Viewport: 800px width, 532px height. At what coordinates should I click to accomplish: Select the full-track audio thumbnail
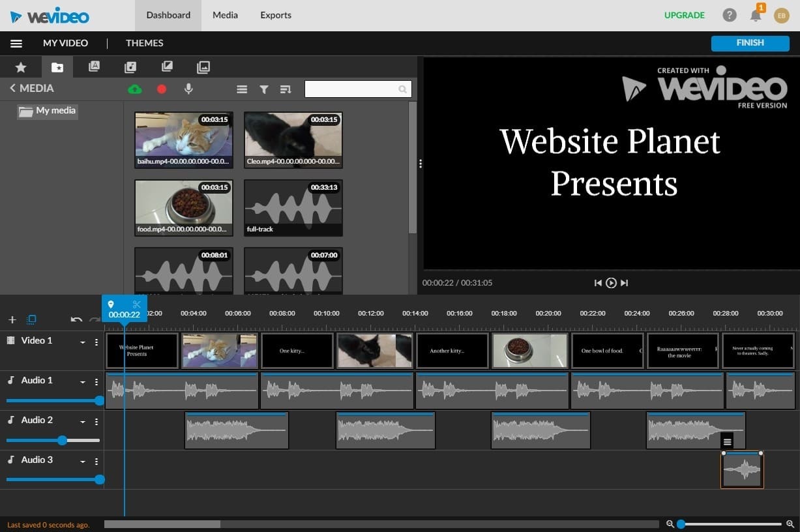click(293, 208)
